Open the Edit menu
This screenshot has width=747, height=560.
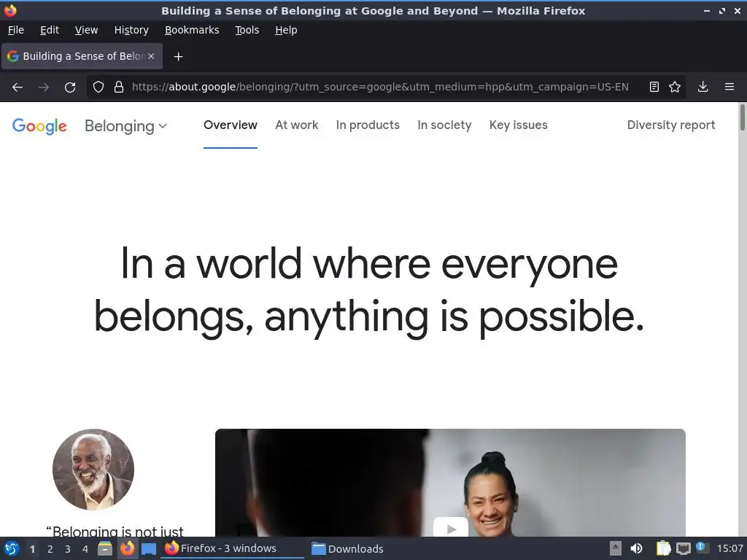[x=50, y=30]
